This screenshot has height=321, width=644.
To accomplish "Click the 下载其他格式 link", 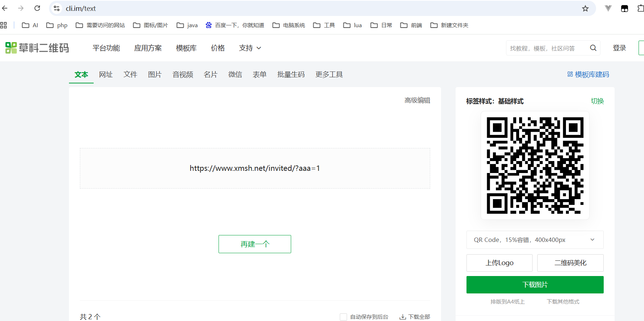I will pos(563,302).
